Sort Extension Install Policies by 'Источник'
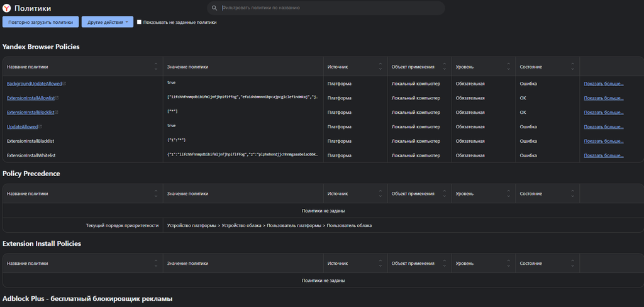This screenshot has width=644, height=307. coord(380,264)
